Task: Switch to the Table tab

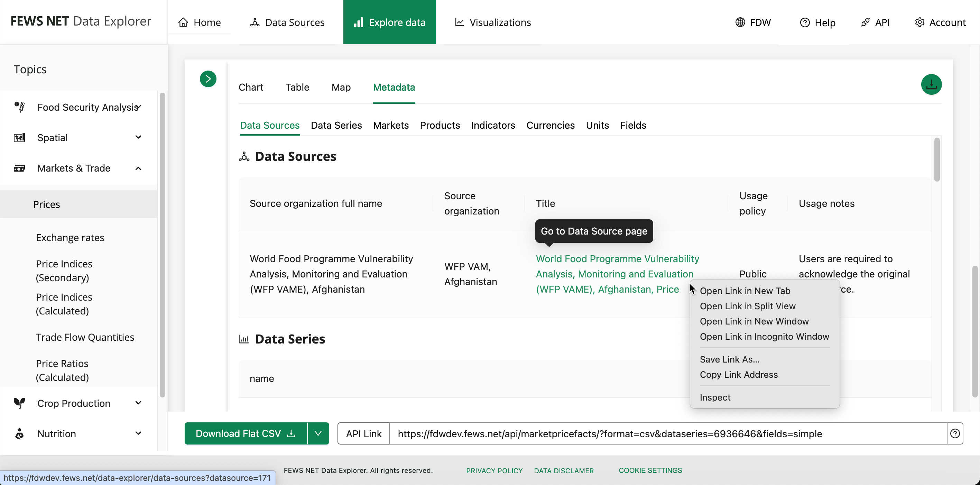Action: click(297, 87)
